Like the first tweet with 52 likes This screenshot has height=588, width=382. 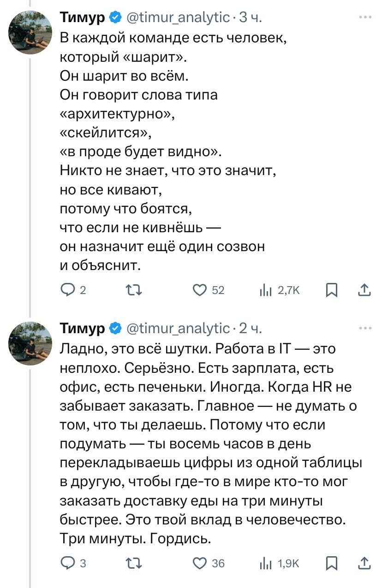point(200,290)
